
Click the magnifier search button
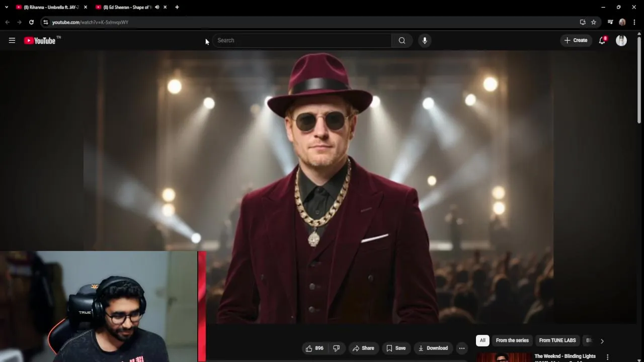click(402, 40)
